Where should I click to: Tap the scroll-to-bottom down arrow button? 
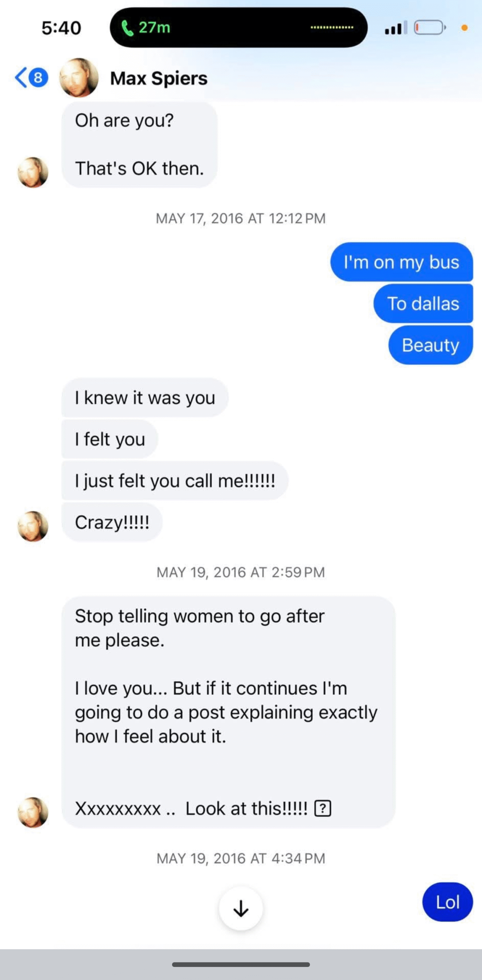[x=241, y=908]
